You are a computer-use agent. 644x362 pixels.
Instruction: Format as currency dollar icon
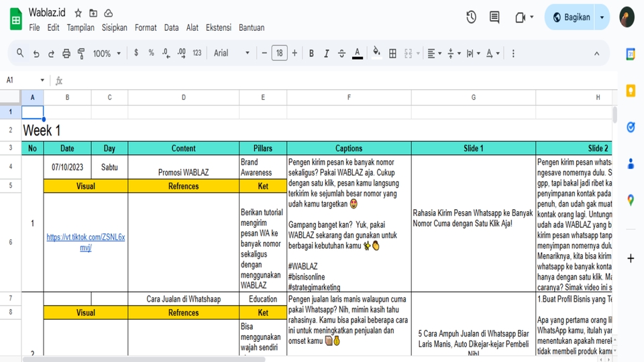pos(136,53)
